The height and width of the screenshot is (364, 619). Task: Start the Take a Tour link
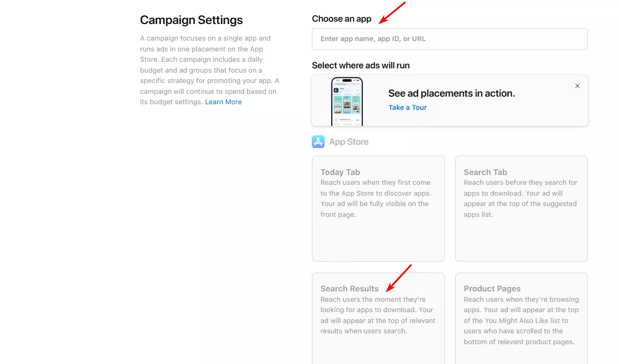pyautogui.click(x=408, y=108)
